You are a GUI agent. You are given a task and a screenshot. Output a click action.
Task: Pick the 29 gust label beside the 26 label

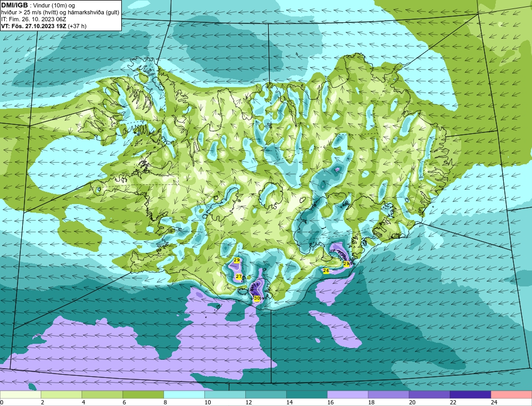tap(346, 264)
